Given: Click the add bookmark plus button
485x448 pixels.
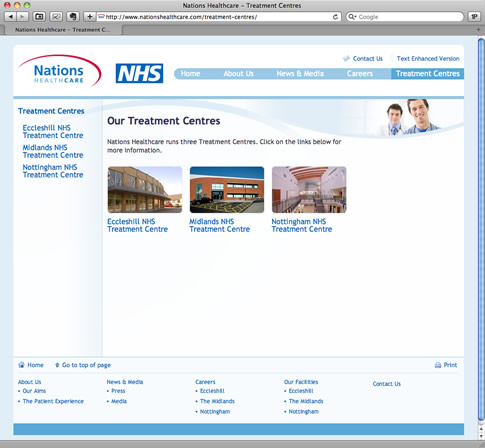Looking at the screenshot, I should coord(89,16).
